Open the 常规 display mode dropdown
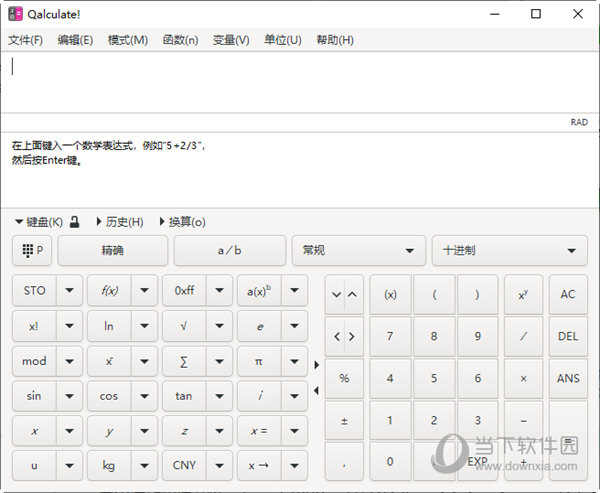 click(359, 251)
